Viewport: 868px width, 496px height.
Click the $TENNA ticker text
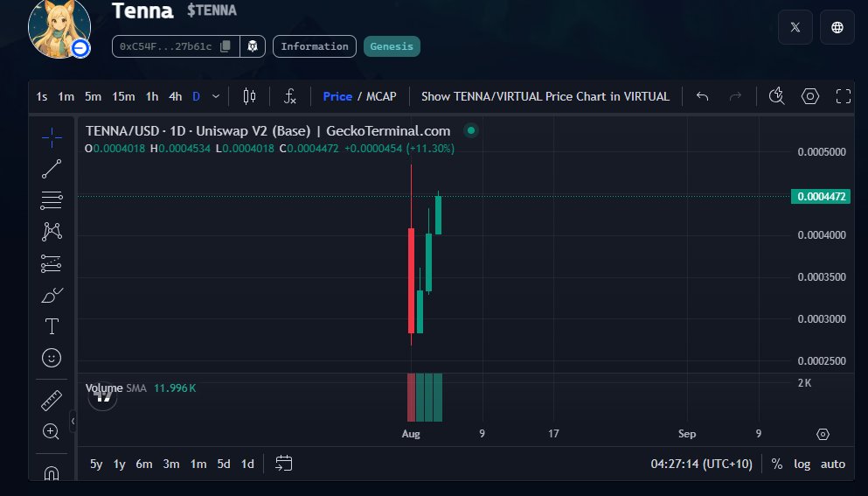[x=212, y=10]
